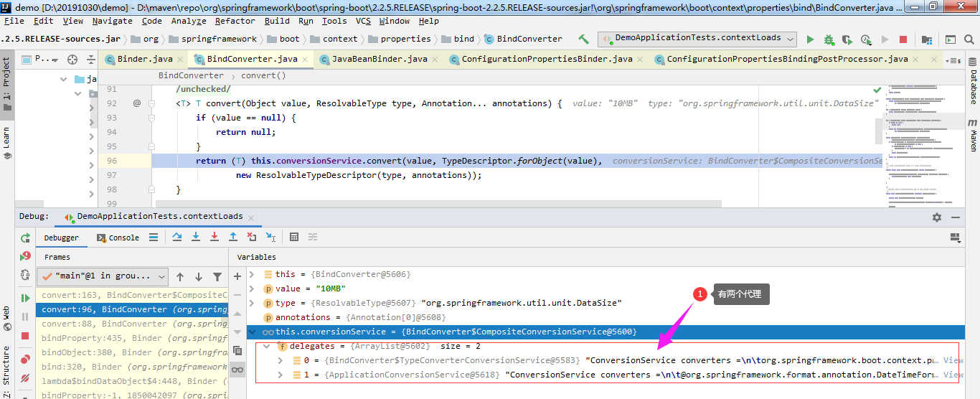Click Force Step Into red arrow
Image resolution: width=980 pixels, height=399 pixels.
click(215, 237)
